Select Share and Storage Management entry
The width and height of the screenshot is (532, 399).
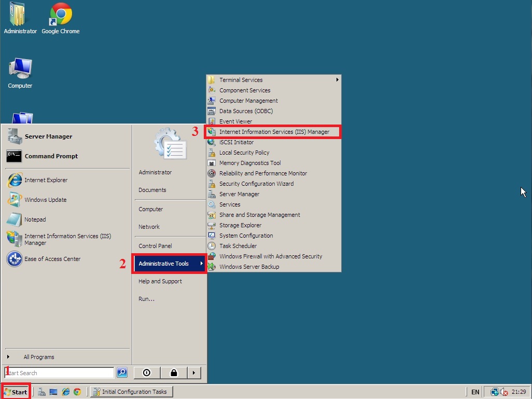273,215
